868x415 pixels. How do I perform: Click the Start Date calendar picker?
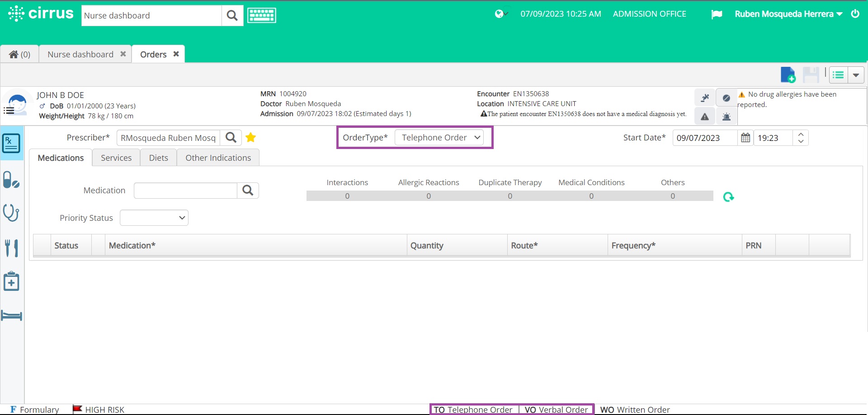pos(745,138)
